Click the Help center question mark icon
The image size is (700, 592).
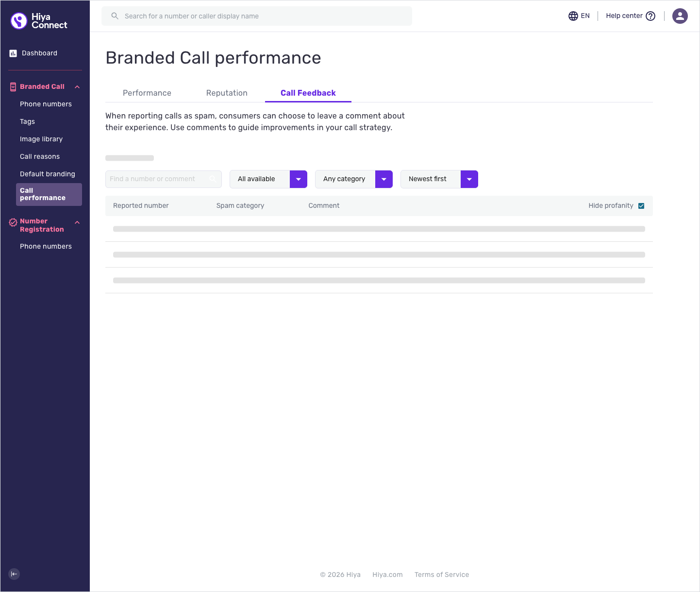[x=650, y=16]
